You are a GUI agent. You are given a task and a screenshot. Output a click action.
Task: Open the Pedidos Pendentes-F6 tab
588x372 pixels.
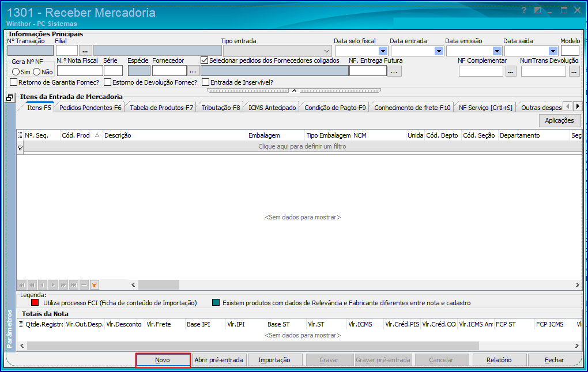(x=91, y=108)
